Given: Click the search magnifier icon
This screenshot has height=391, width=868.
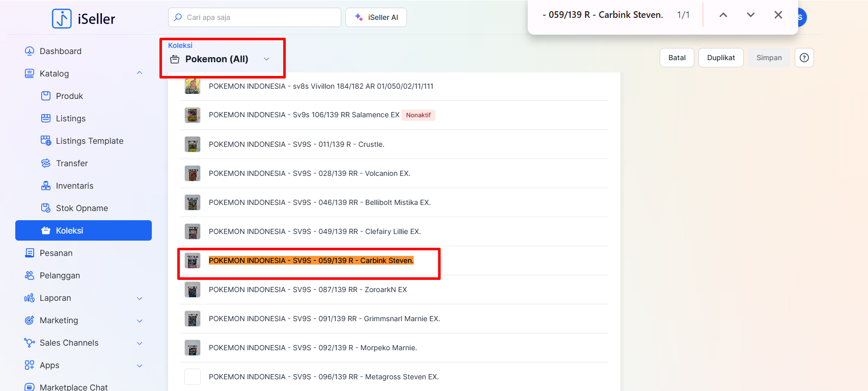Looking at the screenshot, I should coord(178,17).
